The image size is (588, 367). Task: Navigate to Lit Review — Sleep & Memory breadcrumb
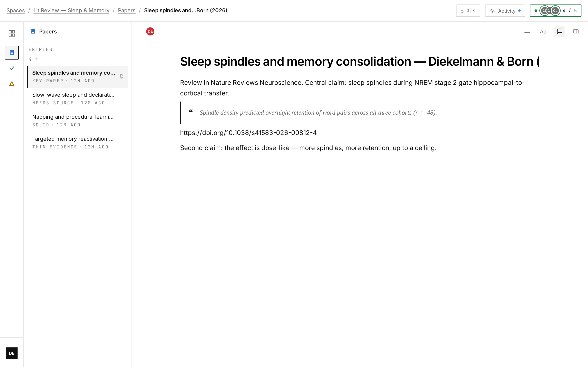tap(71, 10)
